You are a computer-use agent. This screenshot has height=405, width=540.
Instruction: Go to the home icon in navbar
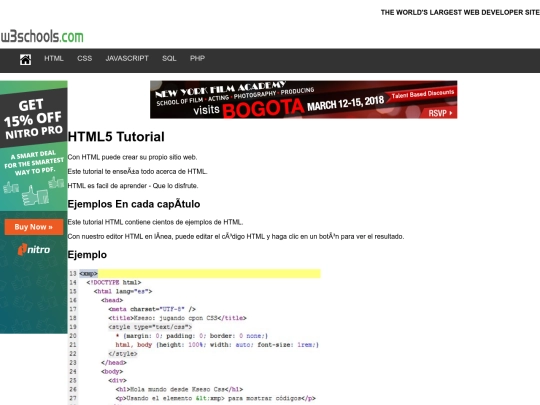pos(25,59)
